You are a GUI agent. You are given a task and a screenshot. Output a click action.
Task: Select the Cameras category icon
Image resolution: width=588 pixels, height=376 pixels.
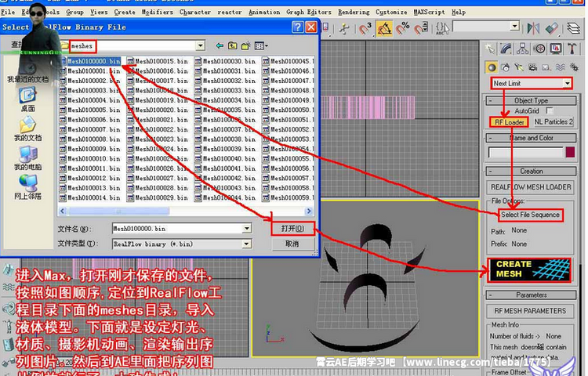532,67
